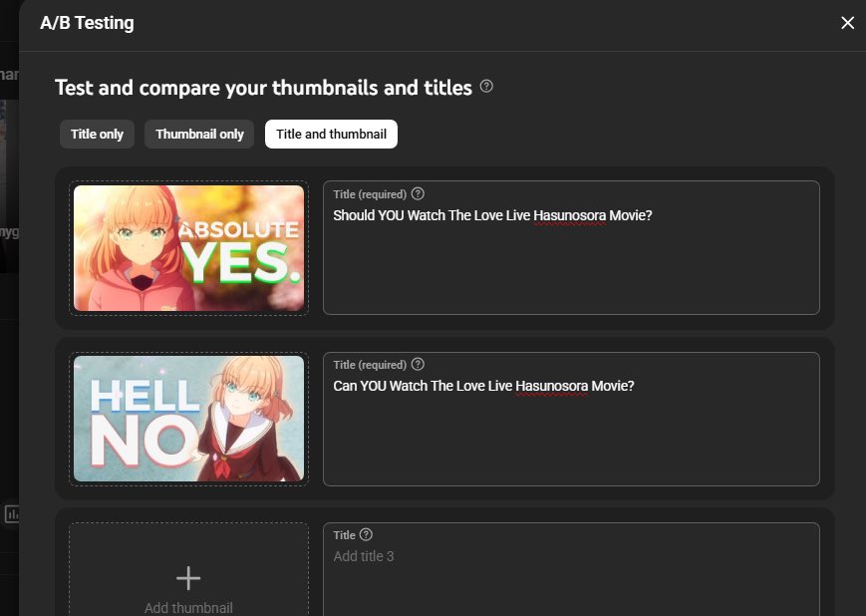Click help icon next to the third Title label
This screenshot has height=616, width=866.
pyautogui.click(x=366, y=535)
